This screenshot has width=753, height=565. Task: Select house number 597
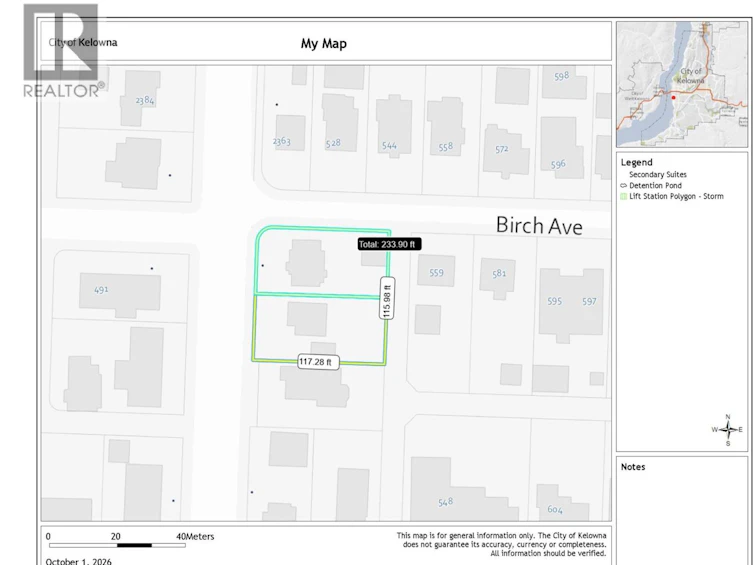(589, 301)
